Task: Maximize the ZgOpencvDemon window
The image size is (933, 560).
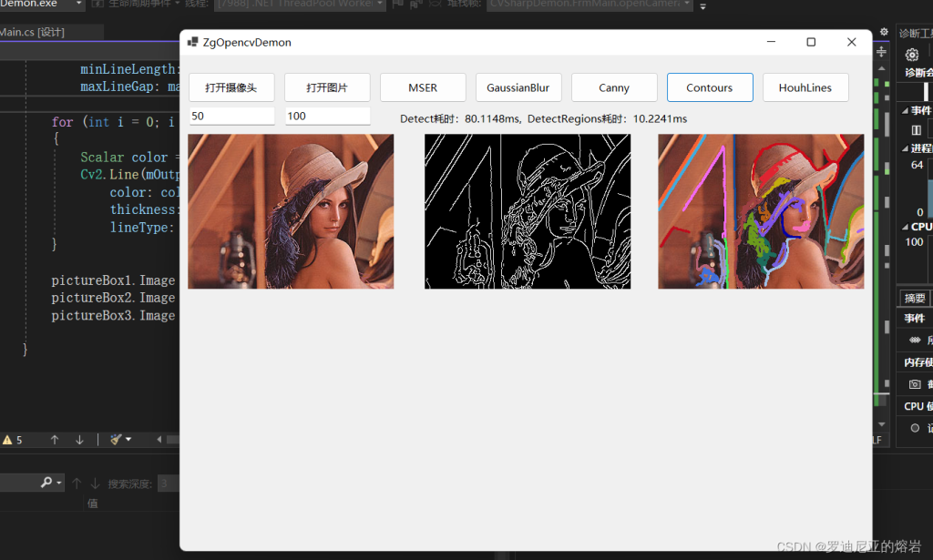Action: point(811,42)
